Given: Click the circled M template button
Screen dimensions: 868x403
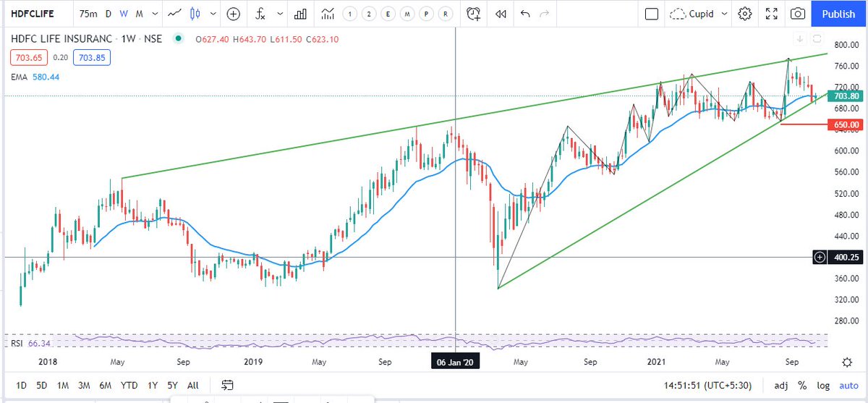Looking at the screenshot, I should point(408,14).
